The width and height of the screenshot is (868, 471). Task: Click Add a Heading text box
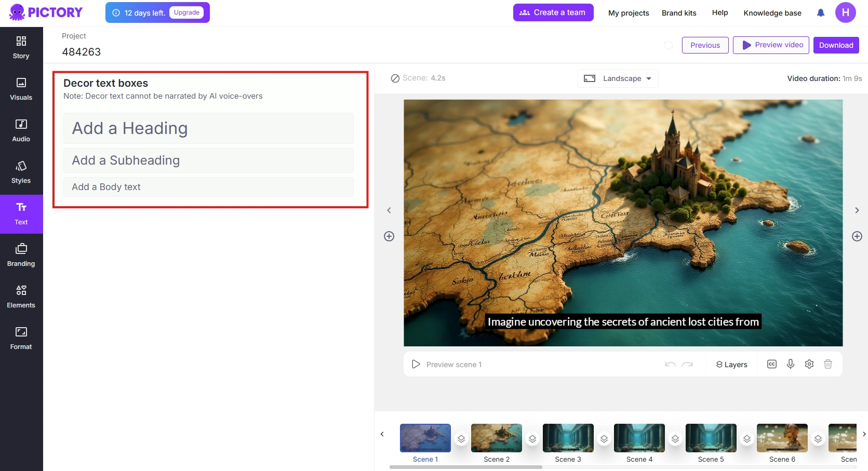point(208,128)
